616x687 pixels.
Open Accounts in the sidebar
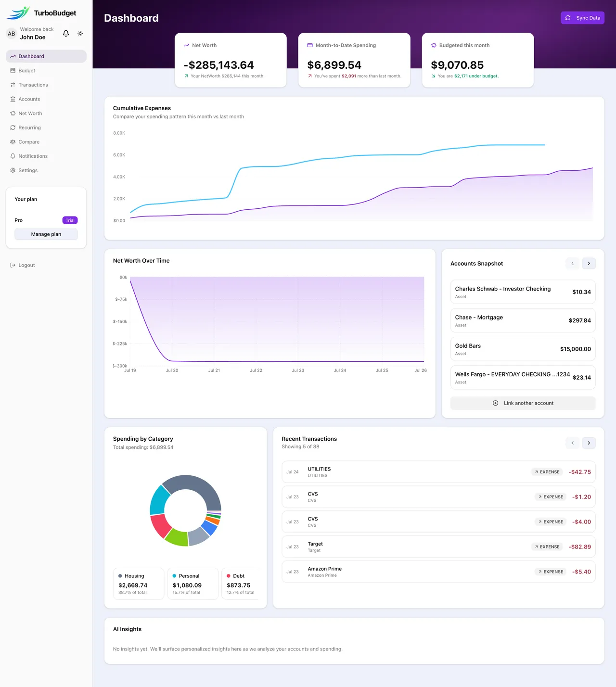click(x=46, y=99)
